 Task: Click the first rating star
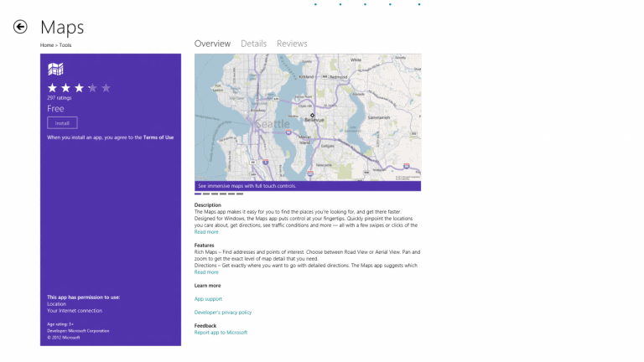tap(53, 88)
